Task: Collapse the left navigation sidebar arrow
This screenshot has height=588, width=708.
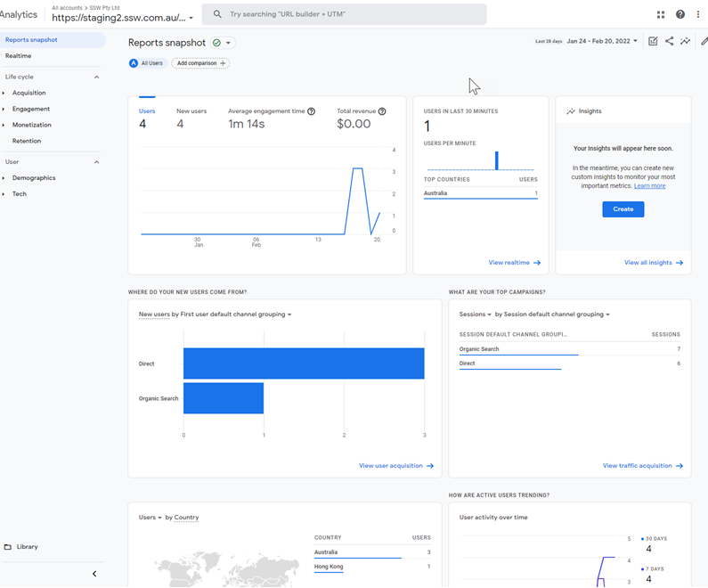Action: [94, 574]
